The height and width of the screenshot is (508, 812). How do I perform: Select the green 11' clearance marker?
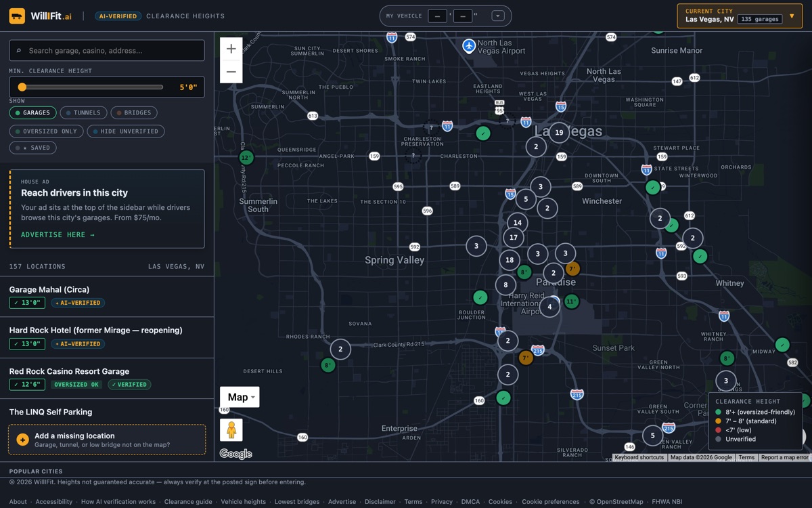point(571,301)
